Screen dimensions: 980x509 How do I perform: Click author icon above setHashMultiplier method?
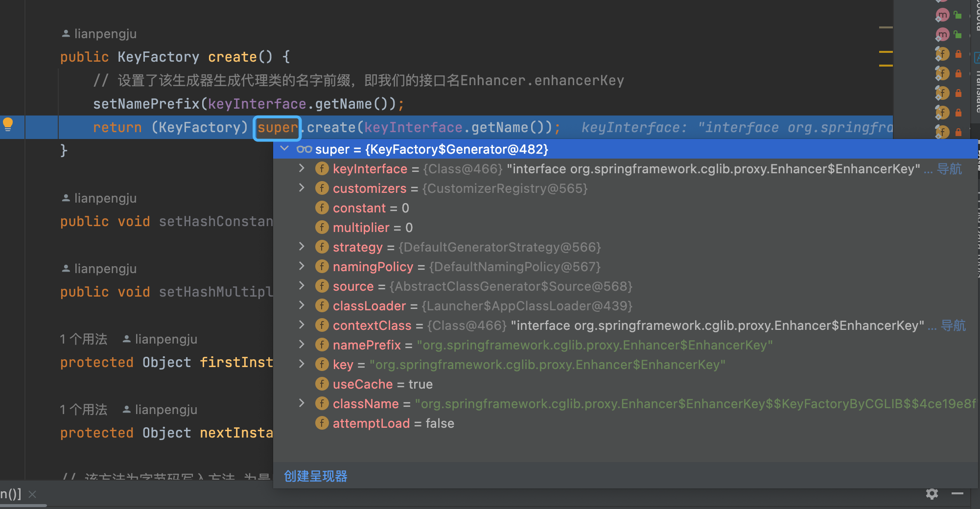(66, 269)
